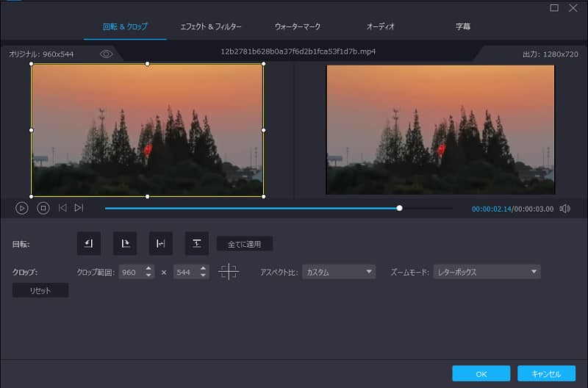Switch to エフェクト & フィルター tab

coord(211,26)
